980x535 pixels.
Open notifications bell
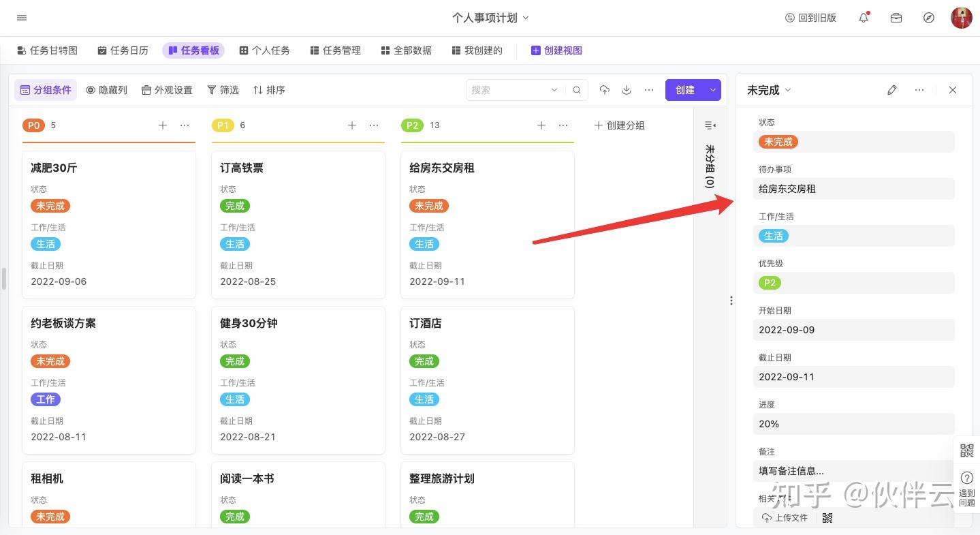pyautogui.click(x=864, y=18)
